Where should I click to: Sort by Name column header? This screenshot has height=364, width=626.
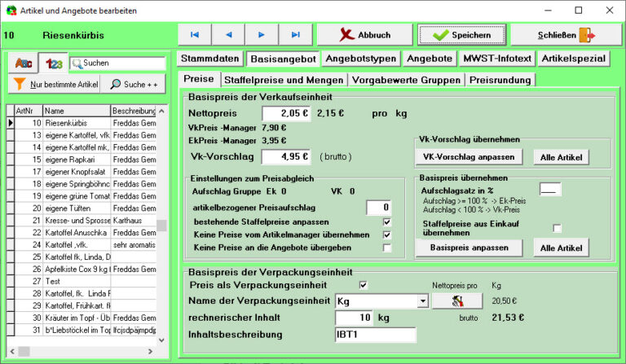[77, 111]
